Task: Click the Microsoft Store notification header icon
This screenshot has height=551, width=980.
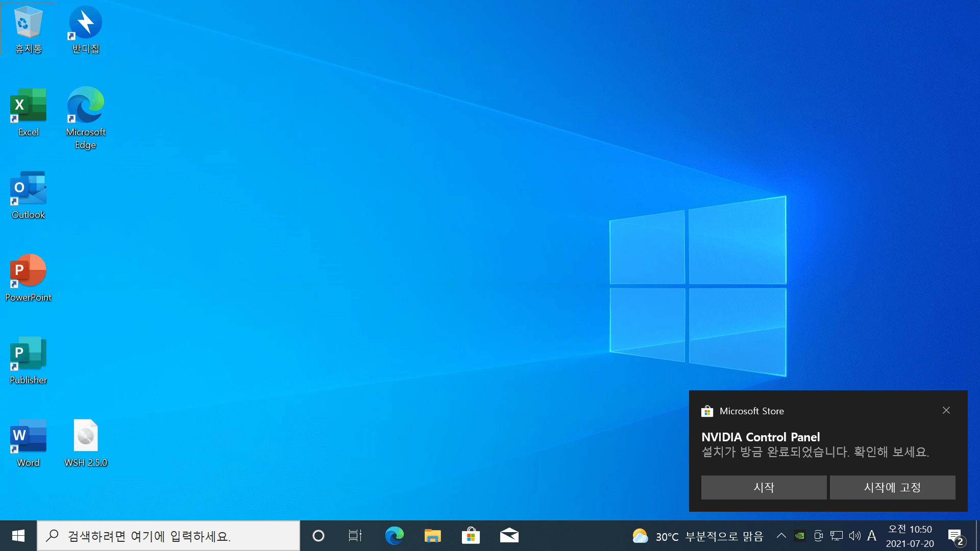Action: coord(707,411)
